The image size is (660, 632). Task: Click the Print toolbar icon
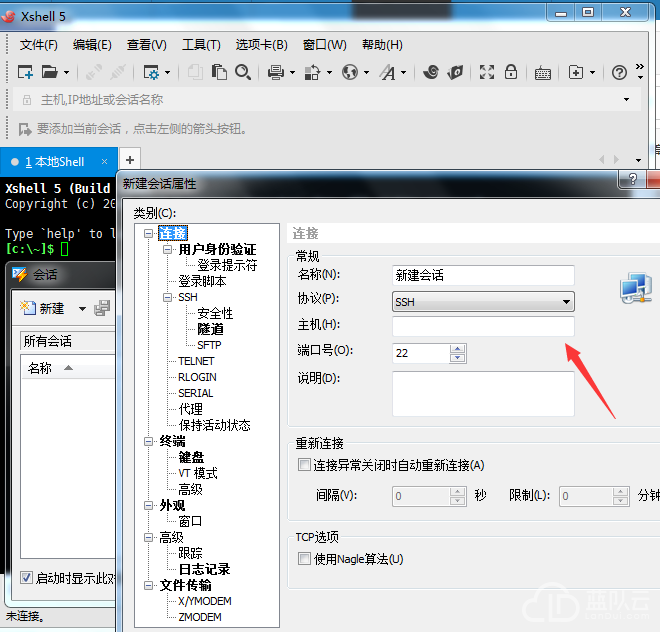pos(273,72)
